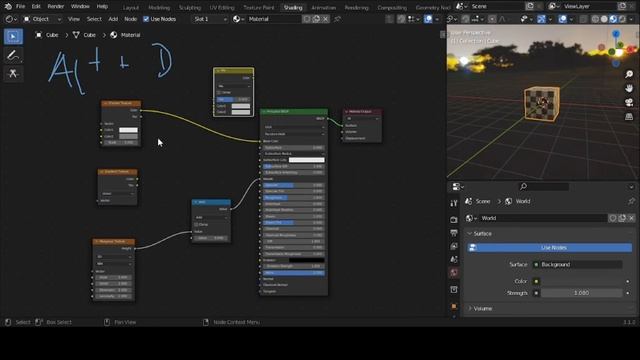The height and width of the screenshot is (360, 640).
Task: Click the blue Z axis gizmo ball
Action: (616, 34)
